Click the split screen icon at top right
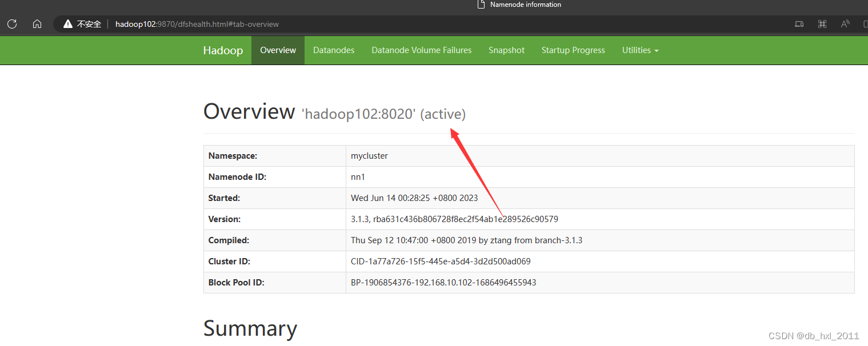This screenshot has width=868, height=346. 865,24
